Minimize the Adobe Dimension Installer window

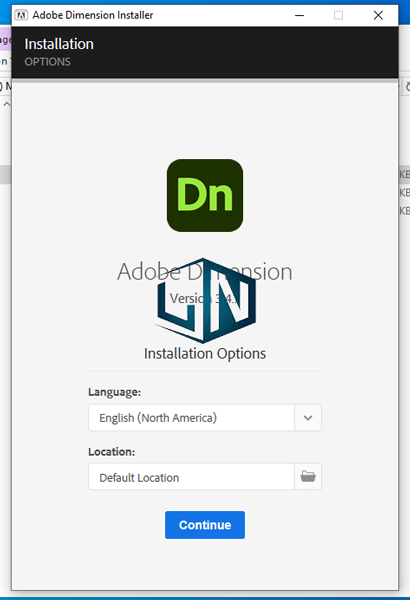coord(299,15)
